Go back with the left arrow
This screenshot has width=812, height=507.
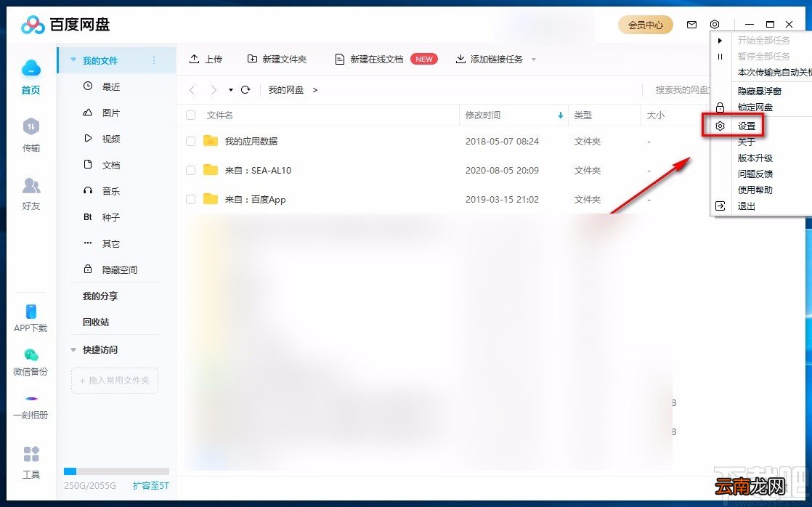192,90
